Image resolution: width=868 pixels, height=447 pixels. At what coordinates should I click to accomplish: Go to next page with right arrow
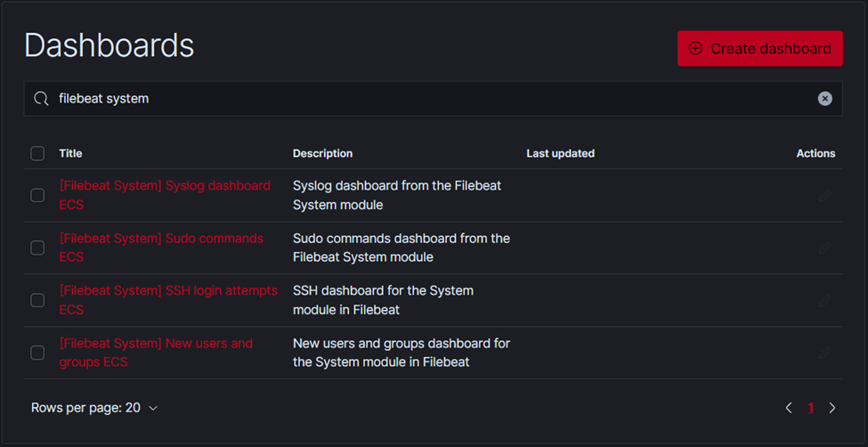click(832, 408)
